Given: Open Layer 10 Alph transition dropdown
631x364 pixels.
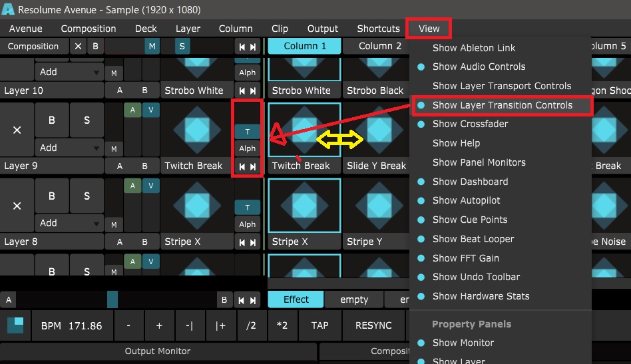Looking at the screenshot, I should [248, 73].
